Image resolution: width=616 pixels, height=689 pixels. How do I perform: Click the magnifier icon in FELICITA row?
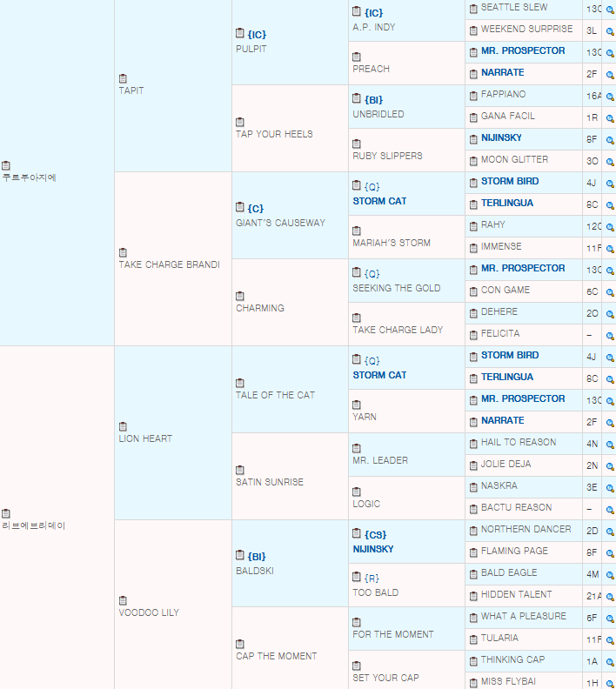tap(610, 336)
